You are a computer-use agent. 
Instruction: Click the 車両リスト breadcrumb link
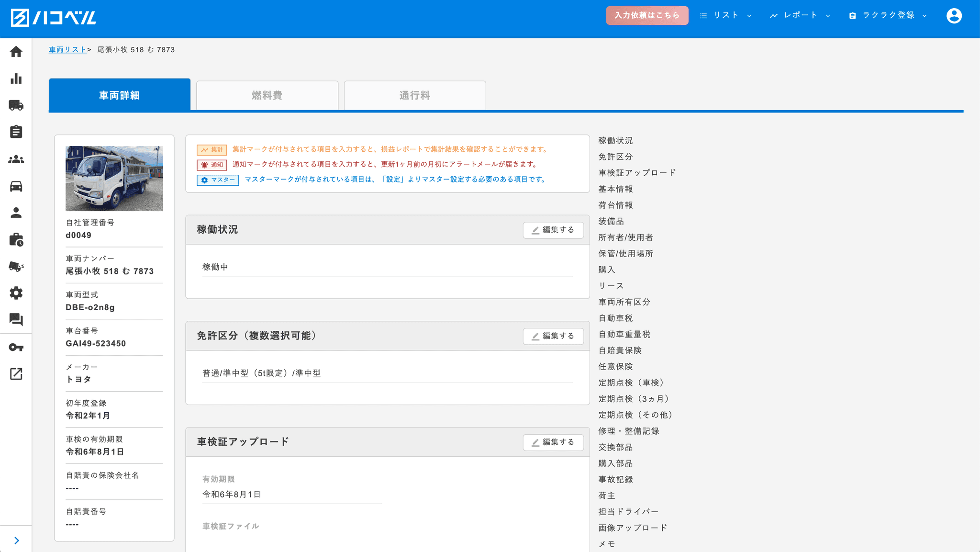point(67,50)
